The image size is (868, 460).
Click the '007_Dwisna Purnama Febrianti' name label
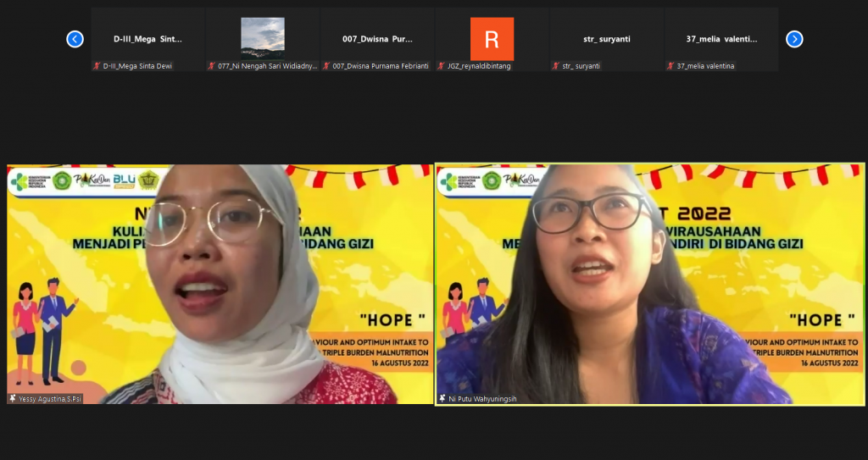pyautogui.click(x=381, y=66)
